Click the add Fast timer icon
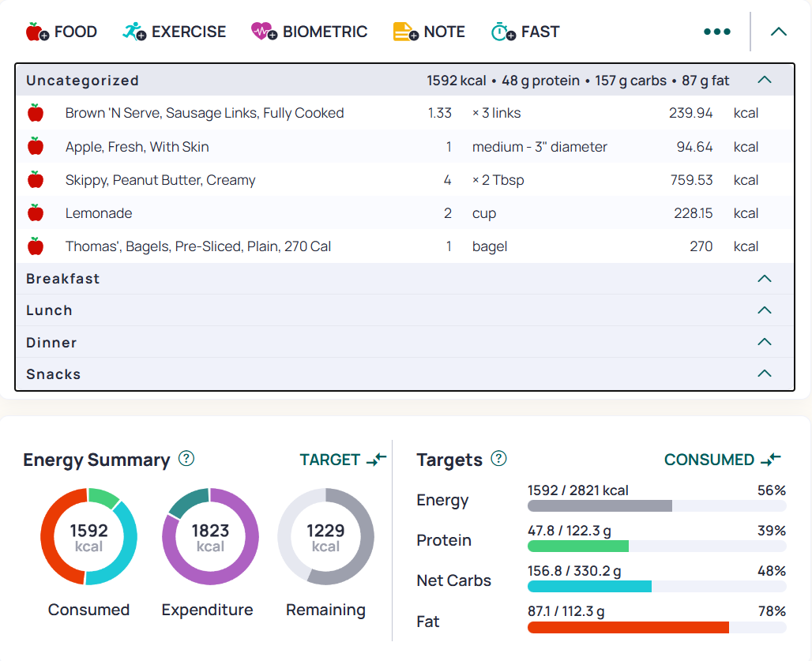The height and width of the screenshot is (661, 812). point(503,32)
